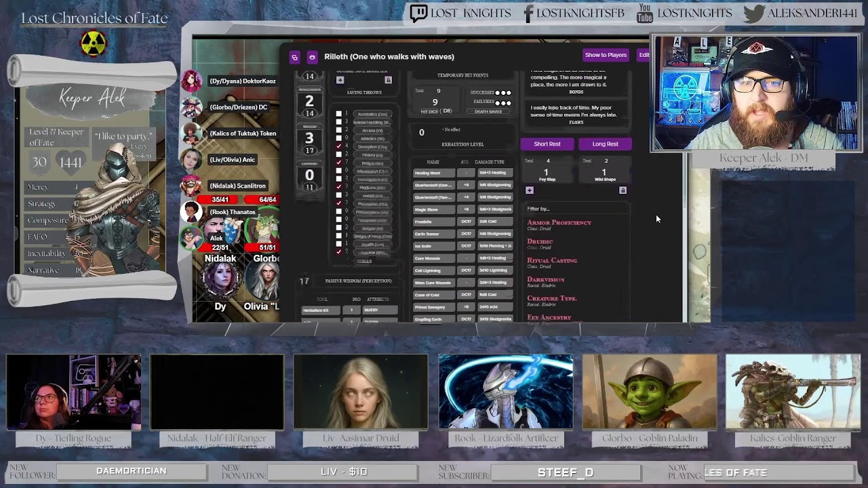Click the Wild Shape resource value
This screenshot has height=488, width=868.
point(604,173)
